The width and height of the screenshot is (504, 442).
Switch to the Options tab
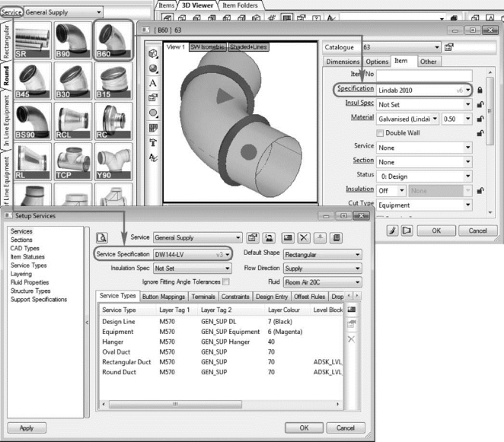377,62
